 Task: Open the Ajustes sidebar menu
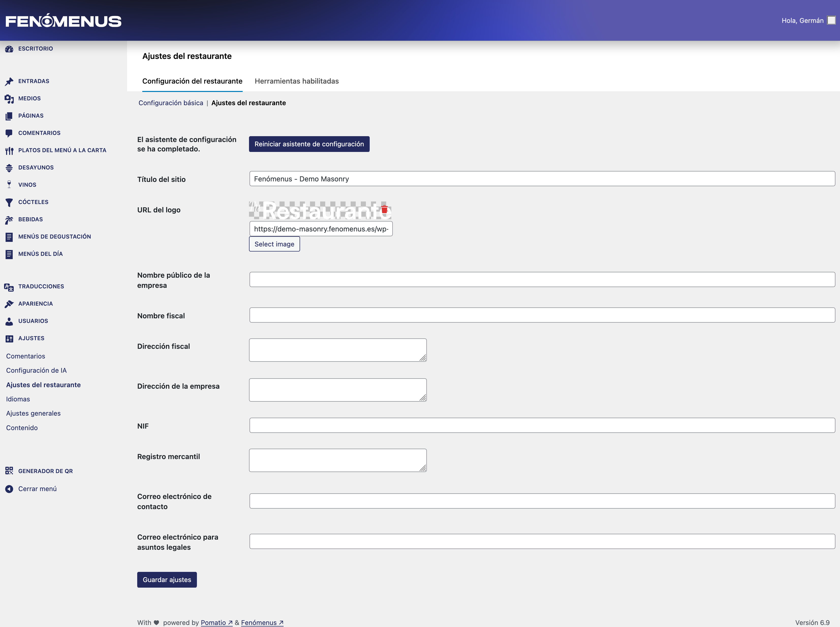click(x=31, y=338)
